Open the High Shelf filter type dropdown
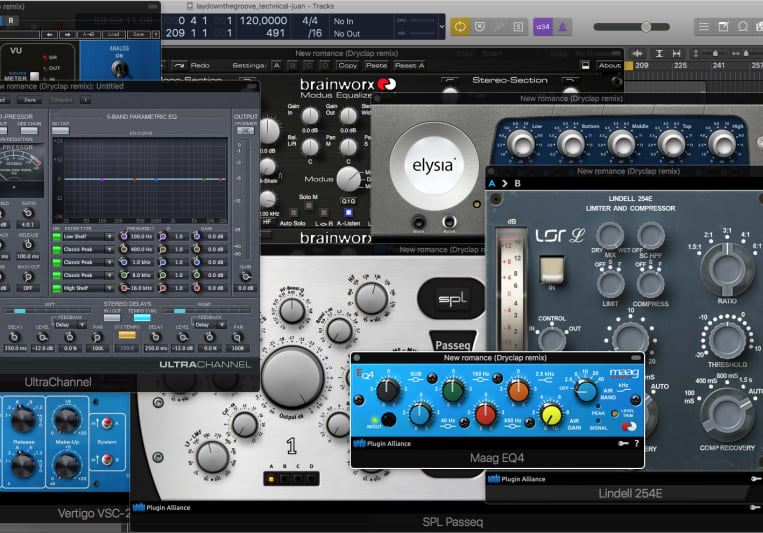 pyautogui.click(x=88, y=288)
